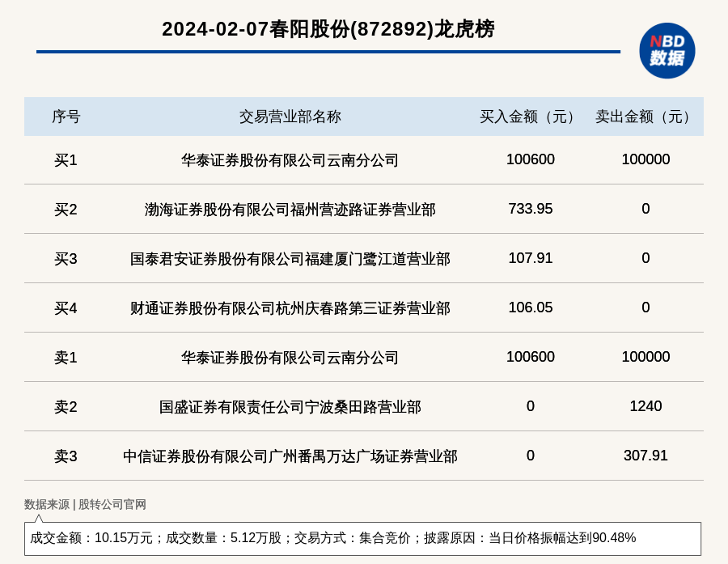Select the value 106.05
This screenshot has height=564, width=728.
(x=530, y=307)
